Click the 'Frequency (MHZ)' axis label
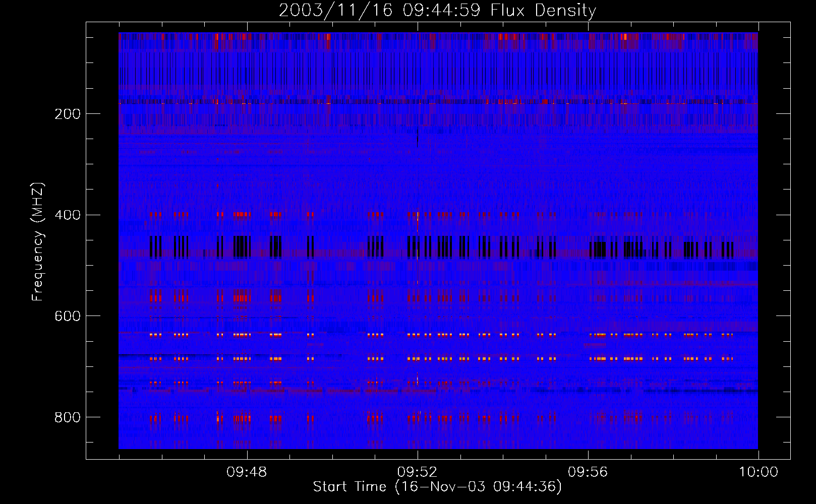 (x=38, y=241)
